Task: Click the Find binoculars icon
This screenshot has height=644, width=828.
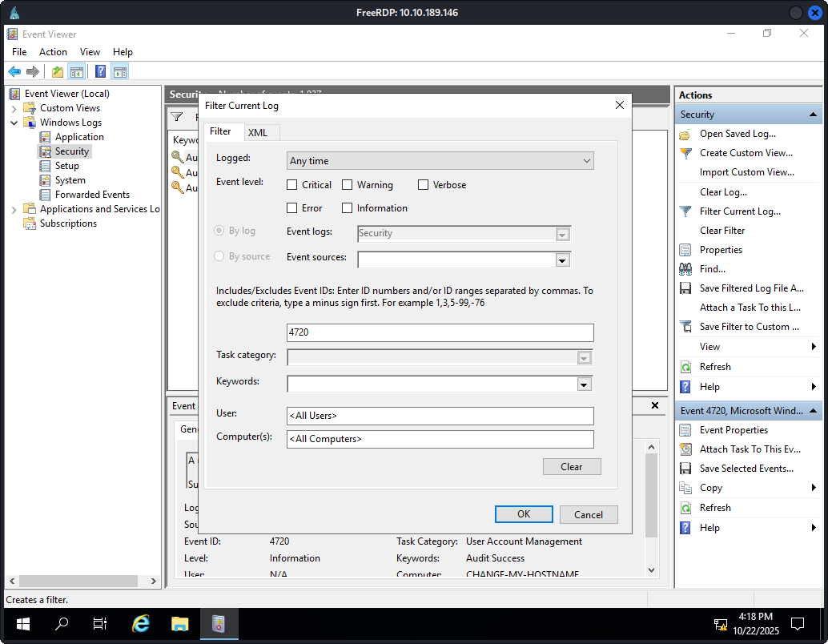Action: 685,269
